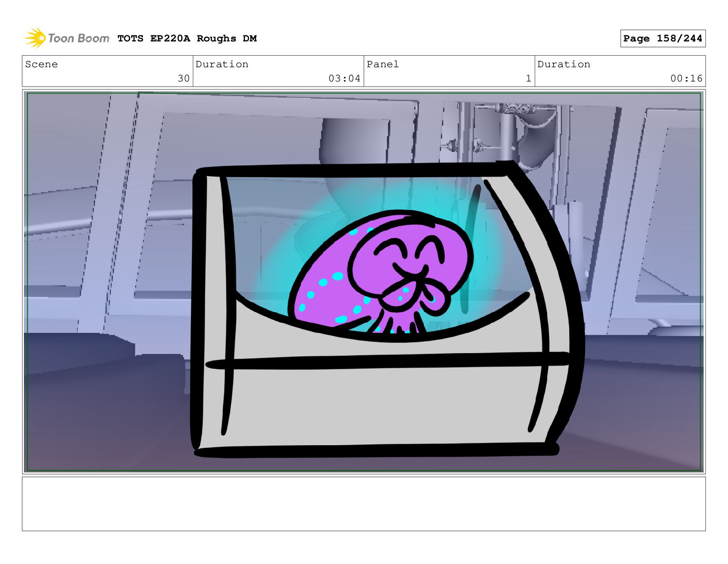Screen dimensions: 728x564
Task: Click the panel duration value "00:16"
Action: click(686, 79)
